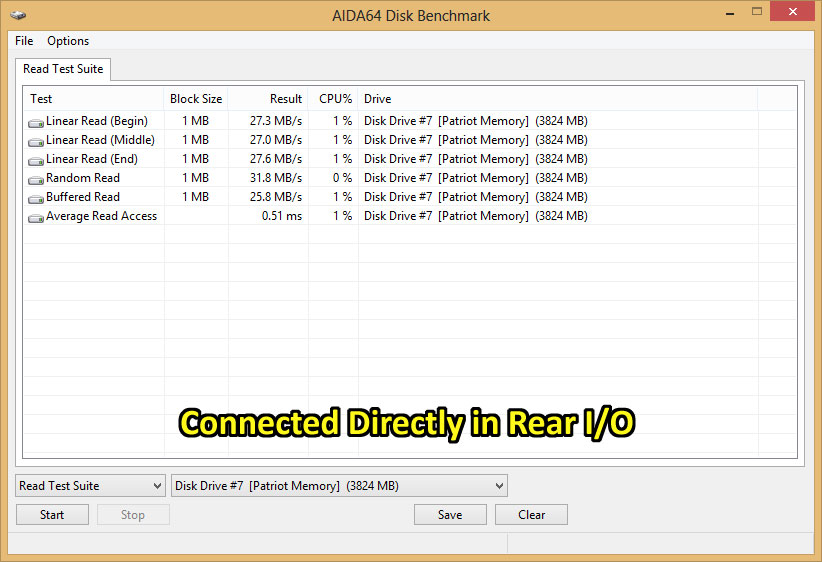Viewport: 822px width, 562px height.
Task: Click the 27.0 MB/s result value
Action: (x=276, y=140)
